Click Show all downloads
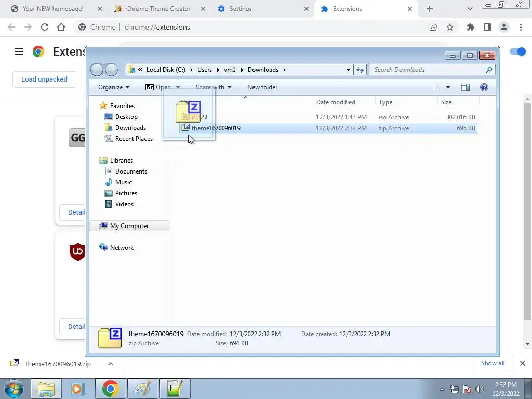Image resolution: width=532 pixels, height=399 pixels. click(x=493, y=363)
